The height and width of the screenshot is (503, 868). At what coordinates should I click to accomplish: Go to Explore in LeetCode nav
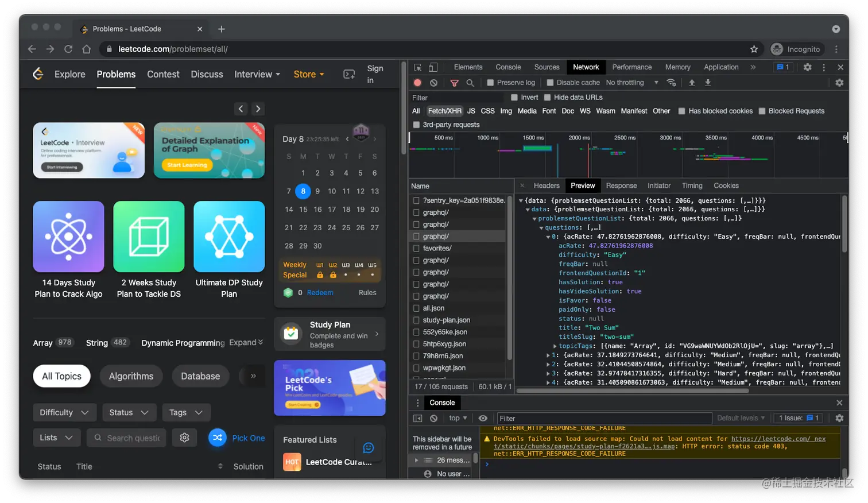(70, 74)
